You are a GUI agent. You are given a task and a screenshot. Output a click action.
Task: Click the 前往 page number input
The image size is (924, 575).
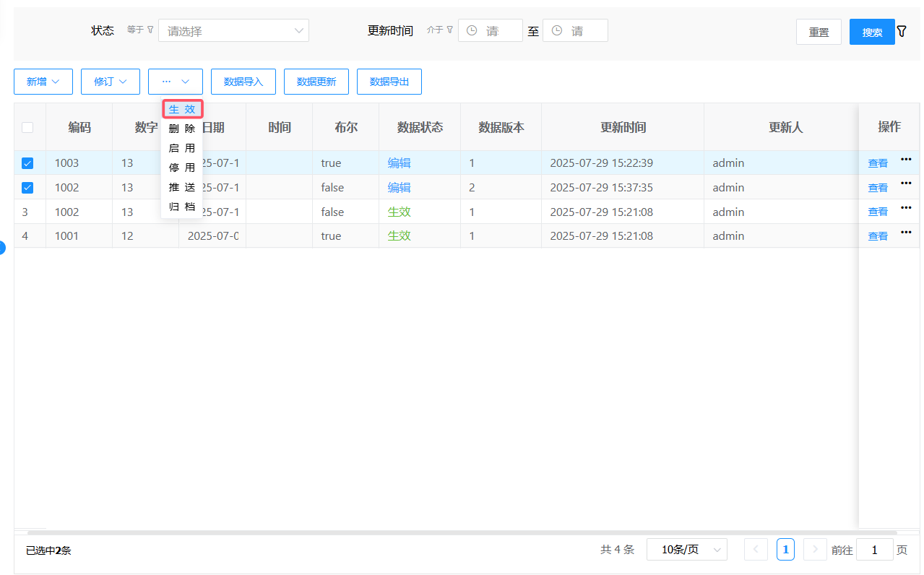click(x=874, y=550)
